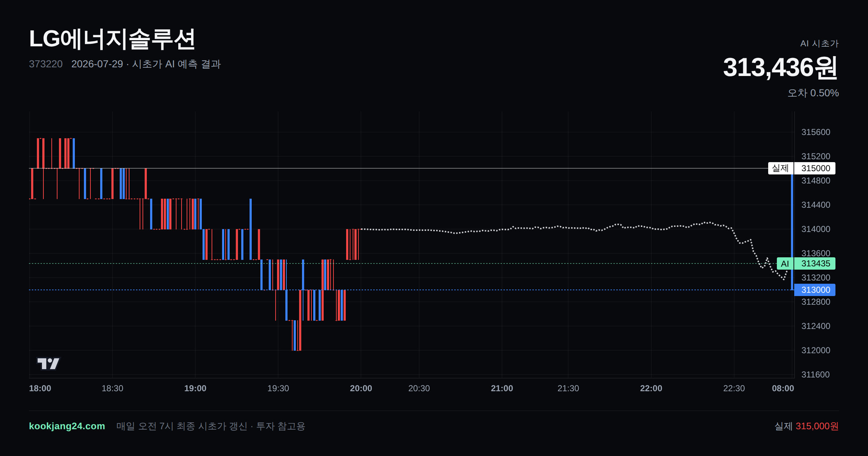Screen dimensions: 868x456
Task: Click the 18:00 time axis label
Action: (40, 388)
